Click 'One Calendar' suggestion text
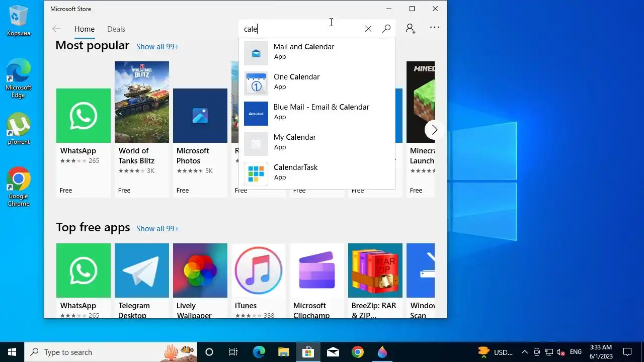This screenshot has width=644, height=362. [x=296, y=77]
